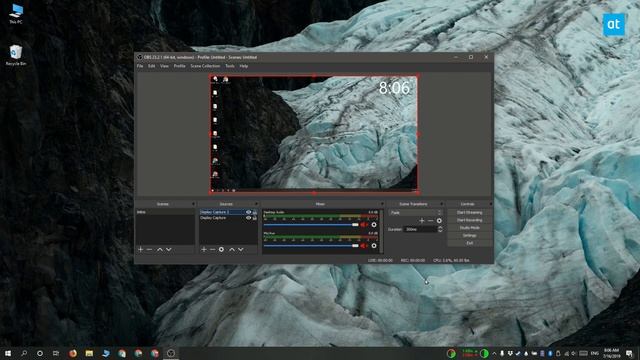Open the Help menu
This screenshot has width=640, height=360.
[244, 66]
